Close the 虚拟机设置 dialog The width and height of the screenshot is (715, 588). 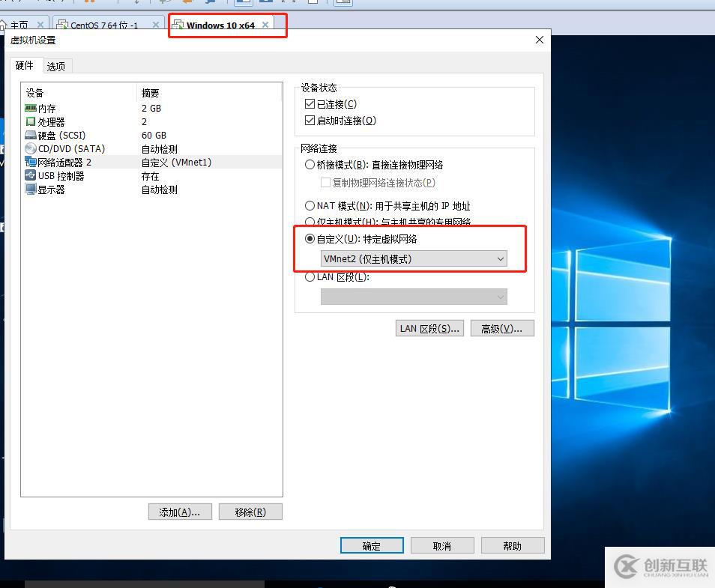point(540,40)
